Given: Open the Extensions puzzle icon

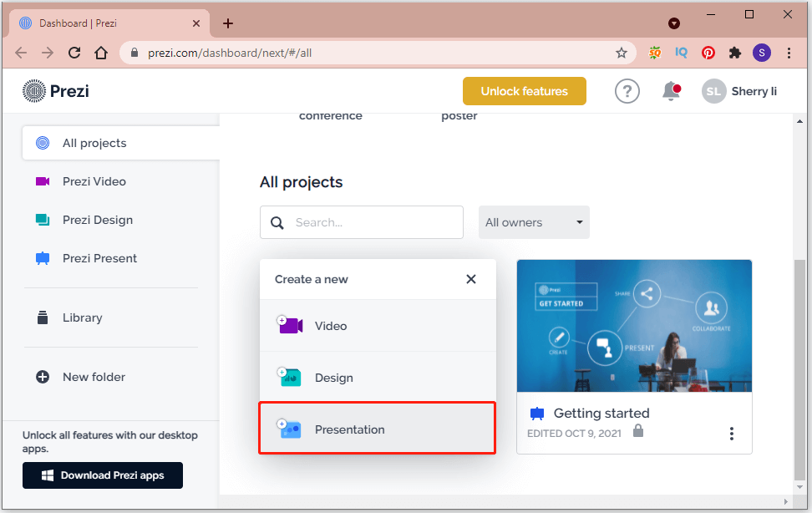Looking at the screenshot, I should pos(735,53).
